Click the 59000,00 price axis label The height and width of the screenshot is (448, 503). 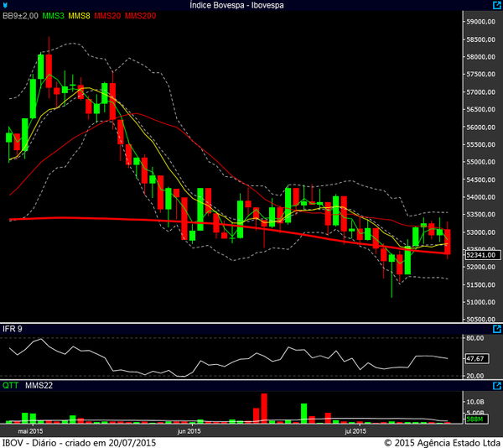coord(482,22)
